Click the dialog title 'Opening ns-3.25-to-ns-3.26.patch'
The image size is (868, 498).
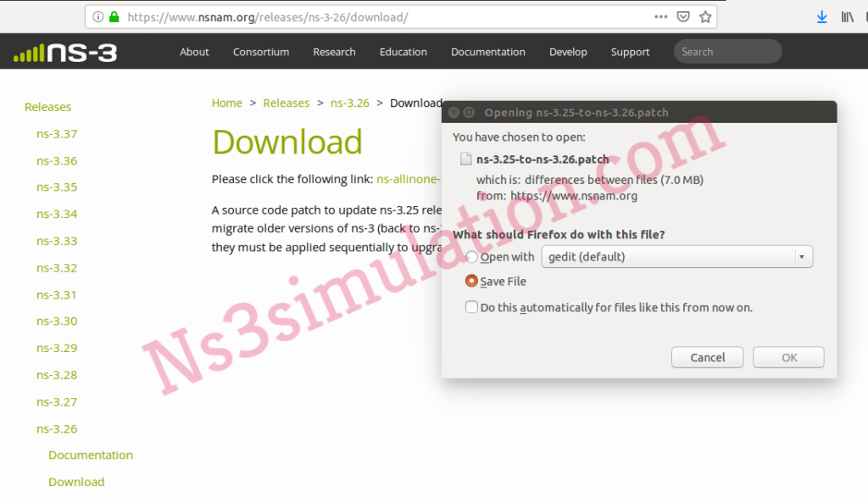576,113
